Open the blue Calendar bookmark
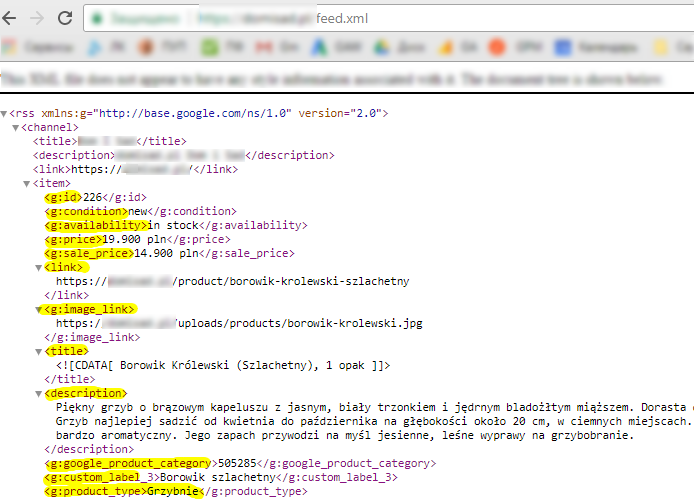This screenshot has height=499, width=694. pos(563,47)
